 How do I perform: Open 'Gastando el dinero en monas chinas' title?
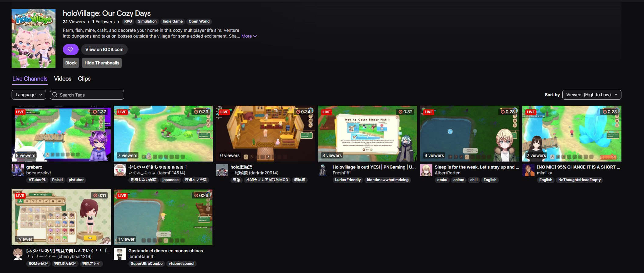point(166,251)
